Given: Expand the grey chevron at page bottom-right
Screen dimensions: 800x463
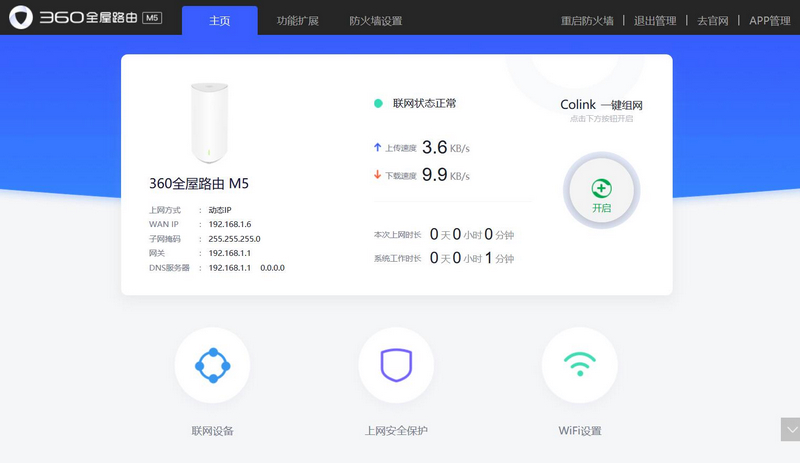Looking at the screenshot, I should tap(790, 429).
